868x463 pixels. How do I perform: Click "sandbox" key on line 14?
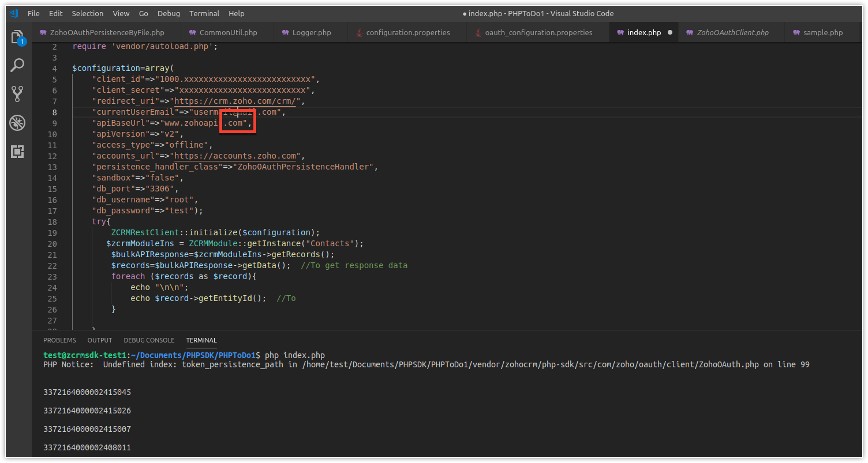114,178
